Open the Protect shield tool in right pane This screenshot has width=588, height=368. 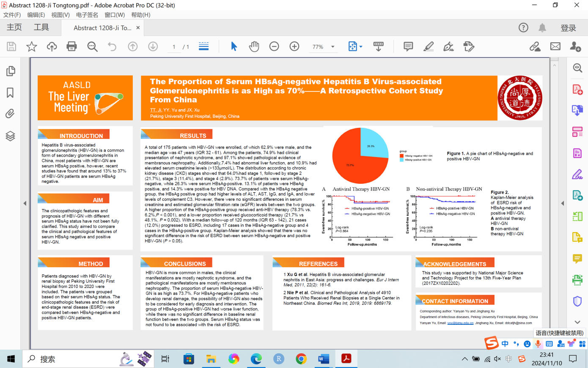pyautogui.click(x=577, y=301)
